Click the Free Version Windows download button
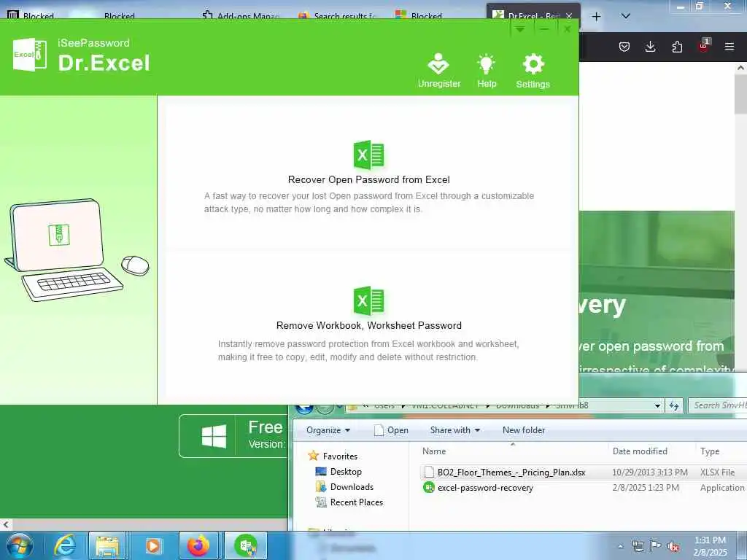Image resolution: width=747 pixels, height=560 pixels. click(233, 436)
